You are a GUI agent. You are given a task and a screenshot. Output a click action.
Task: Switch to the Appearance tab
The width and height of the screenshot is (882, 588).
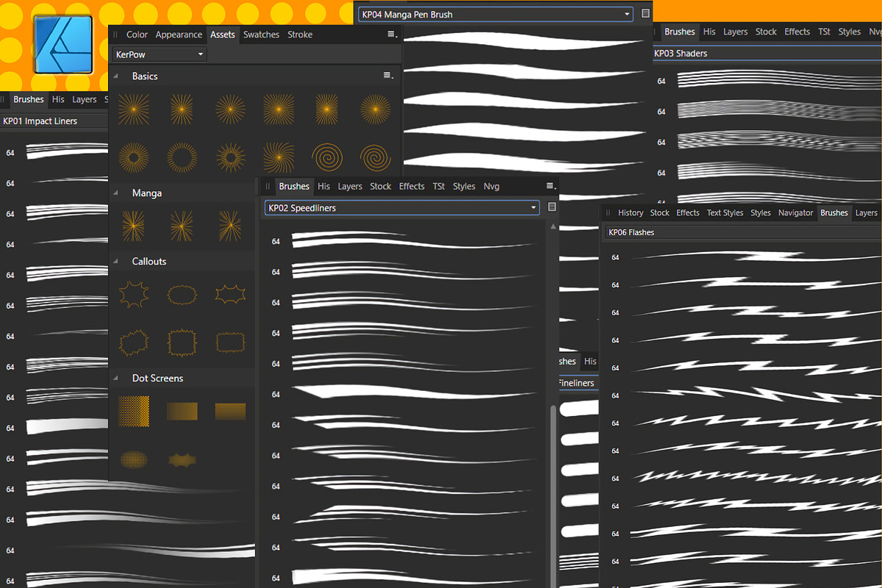[179, 35]
